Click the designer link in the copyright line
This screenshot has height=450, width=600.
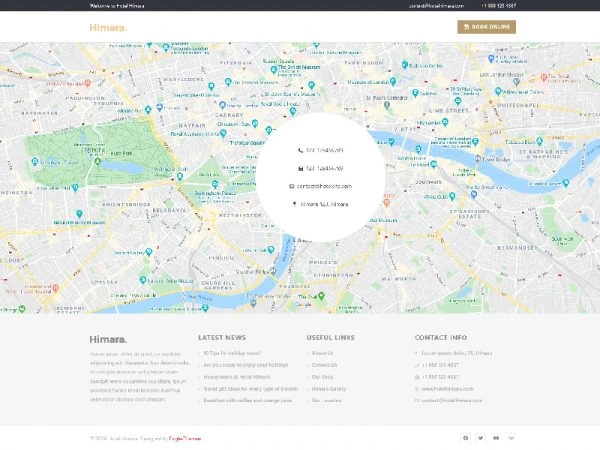pos(185,439)
